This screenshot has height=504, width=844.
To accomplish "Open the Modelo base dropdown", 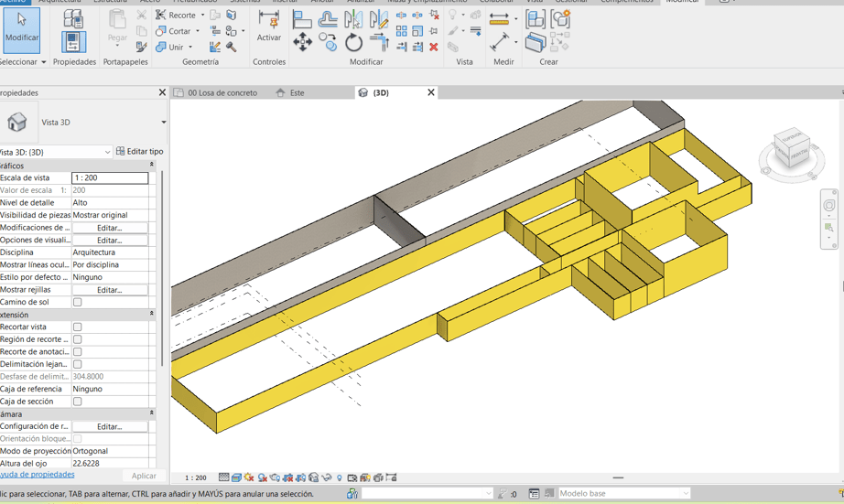I will click(x=685, y=494).
